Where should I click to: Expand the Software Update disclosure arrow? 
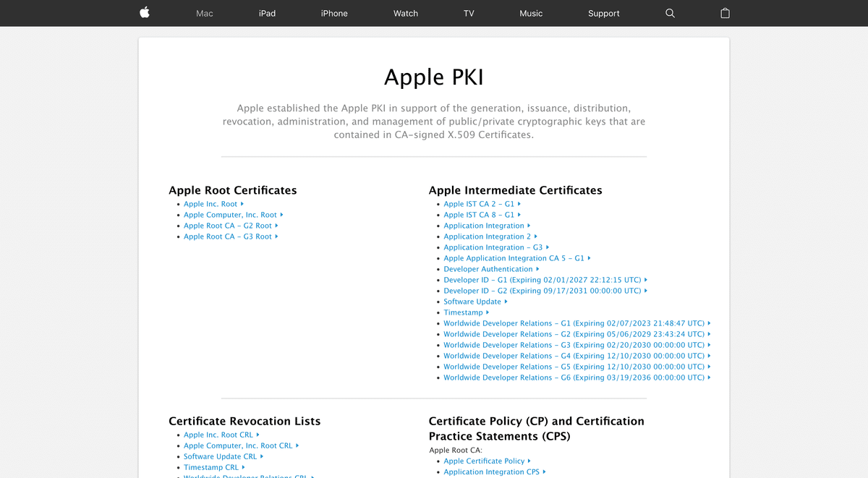tap(505, 302)
